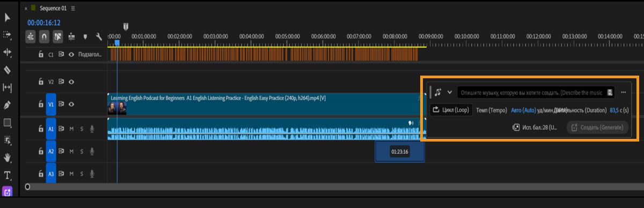644x208 pixels.
Task: Solo track A1
Action: tap(82, 129)
